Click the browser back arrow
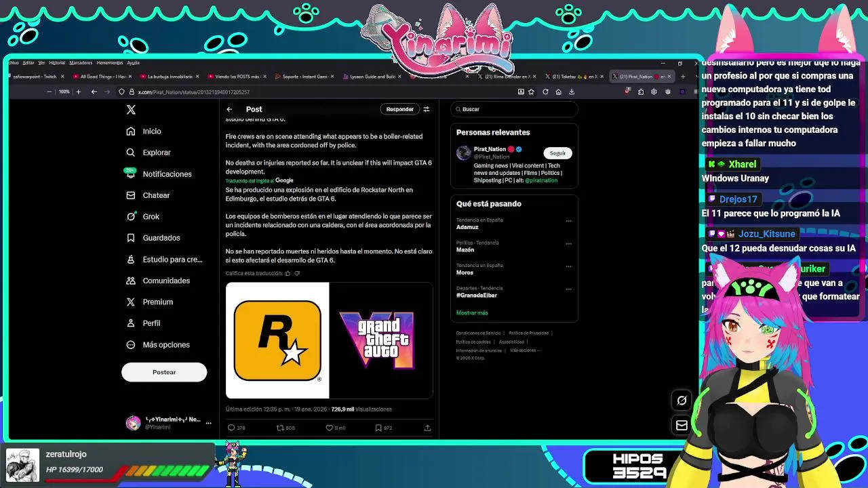Viewport: 868px width, 488px height. [94, 91]
